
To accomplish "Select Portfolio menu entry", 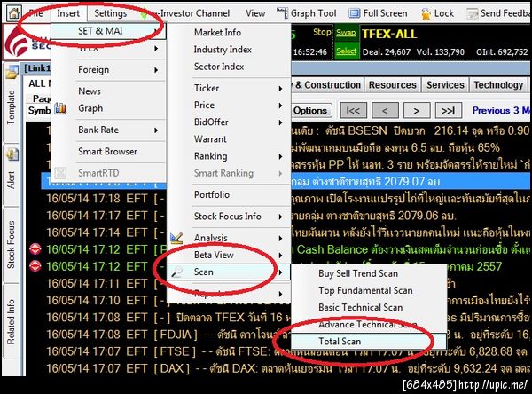I will click(212, 194).
